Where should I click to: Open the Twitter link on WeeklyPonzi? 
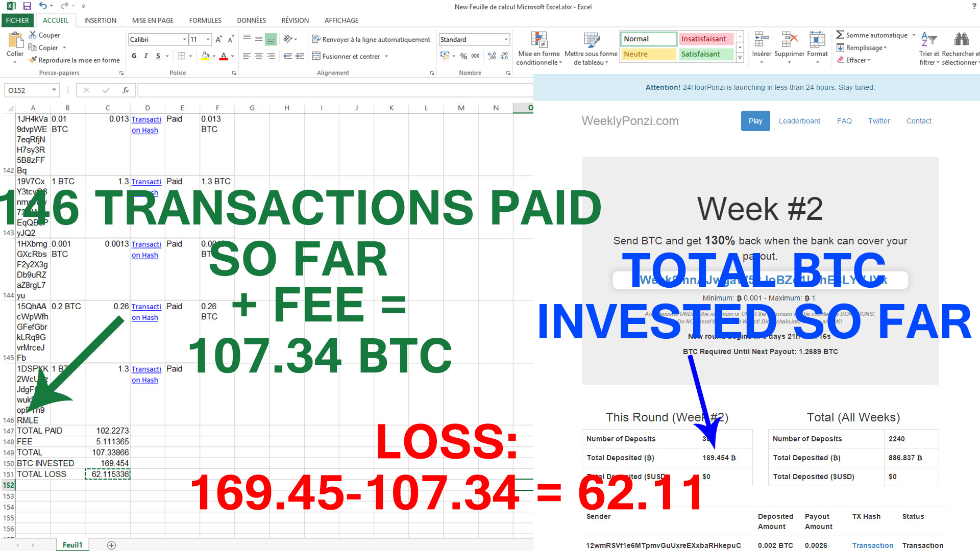click(879, 121)
